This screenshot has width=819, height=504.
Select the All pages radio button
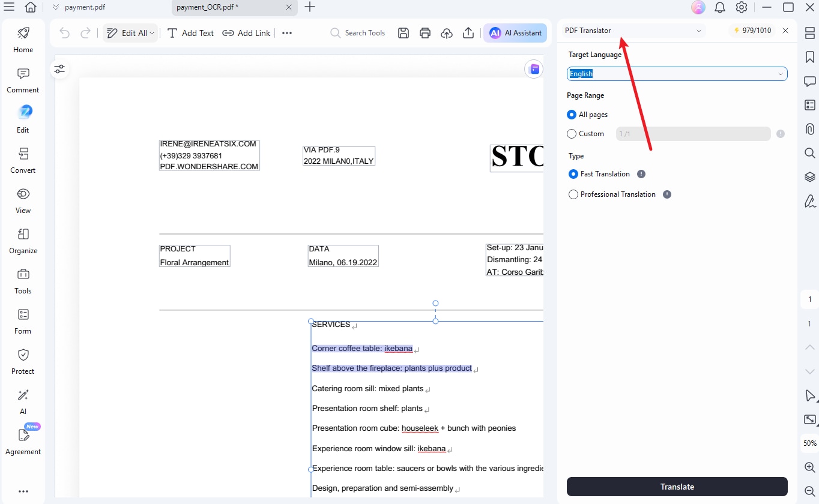click(x=572, y=115)
